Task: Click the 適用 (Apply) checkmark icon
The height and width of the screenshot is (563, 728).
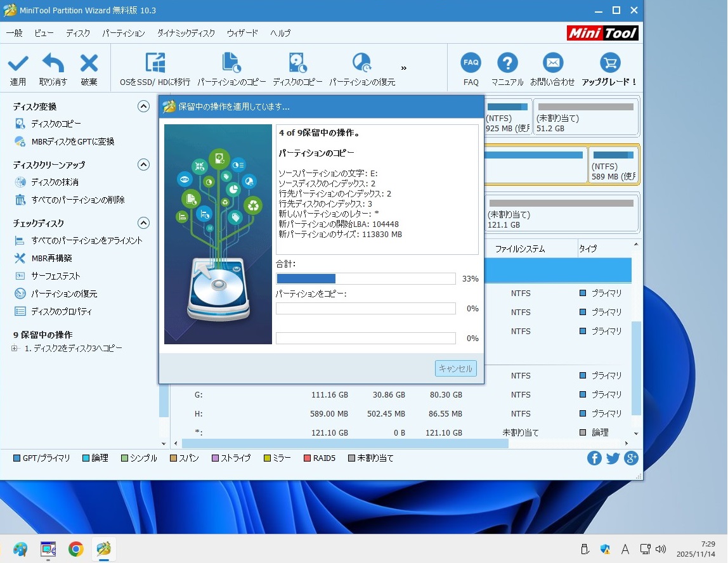Action: [x=18, y=63]
